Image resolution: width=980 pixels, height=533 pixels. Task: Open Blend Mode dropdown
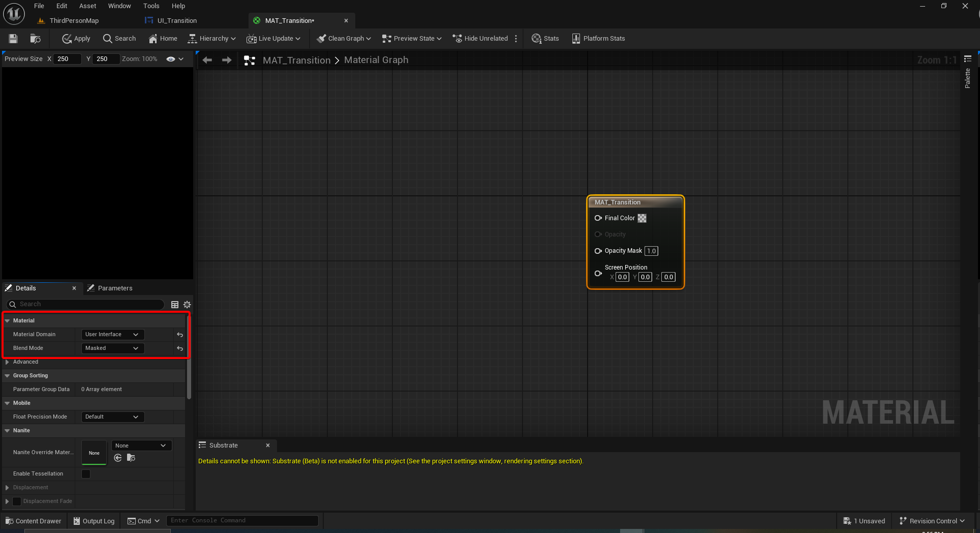pos(113,348)
